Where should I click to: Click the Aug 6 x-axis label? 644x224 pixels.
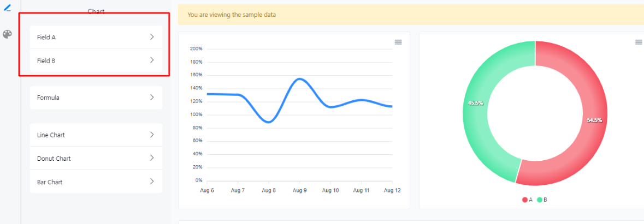207,190
